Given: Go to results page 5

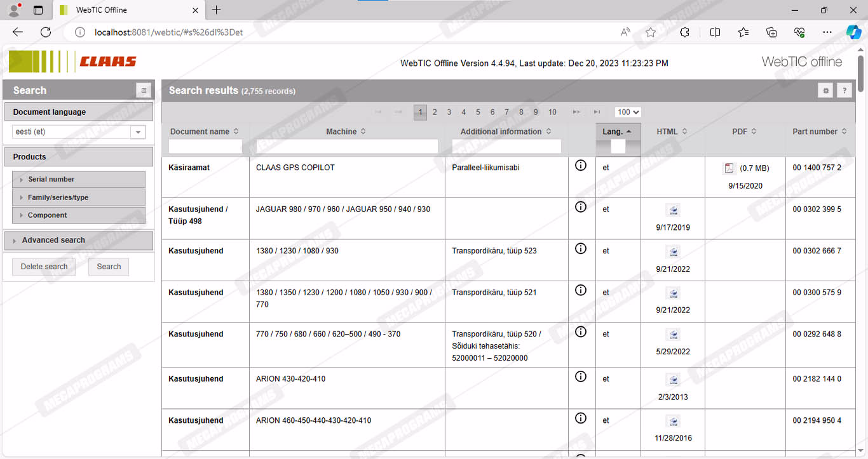Looking at the screenshot, I should point(478,112).
